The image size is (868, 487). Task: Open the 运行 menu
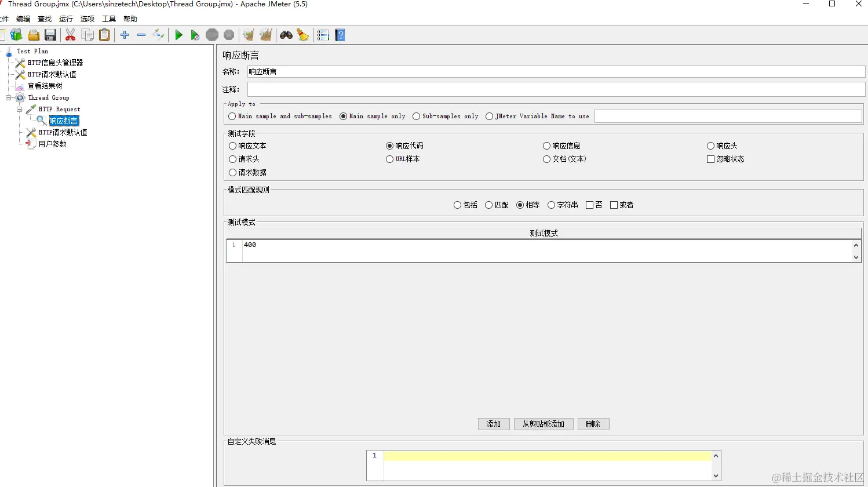[66, 19]
